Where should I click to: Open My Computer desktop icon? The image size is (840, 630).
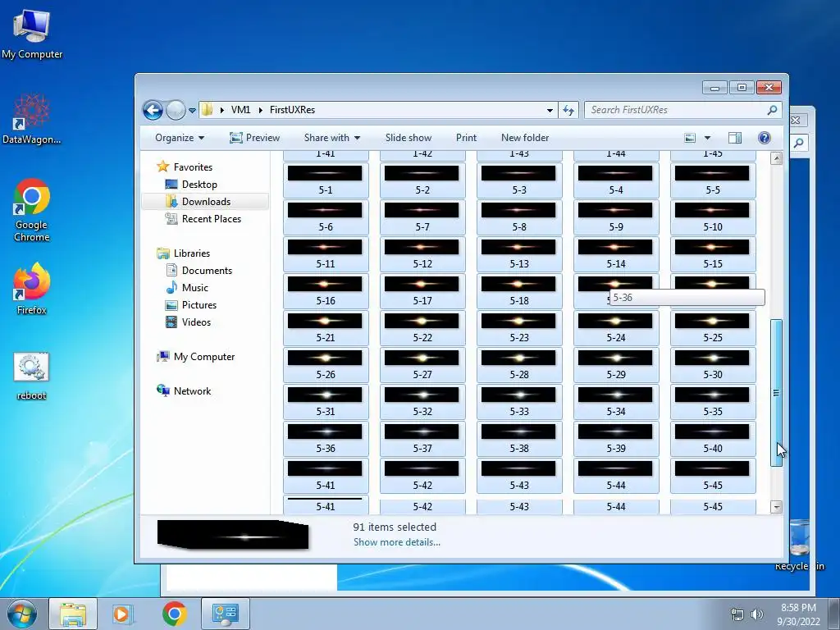(32, 34)
